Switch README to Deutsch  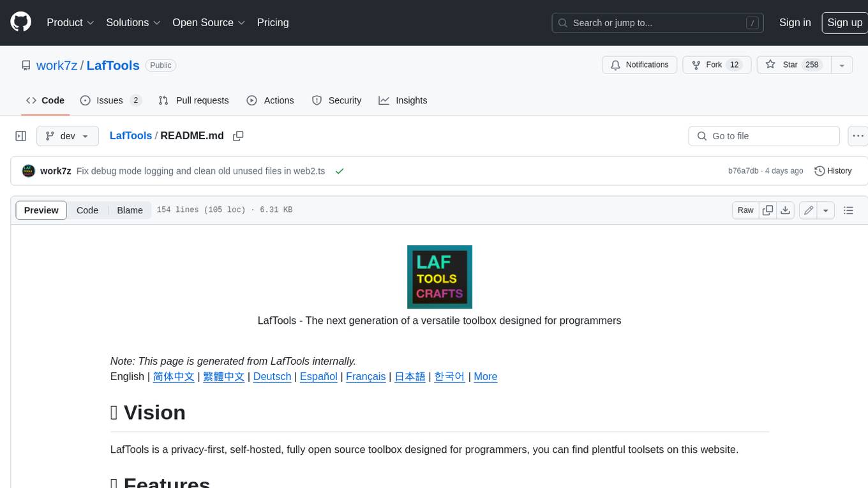pyautogui.click(x=273, y=377)
